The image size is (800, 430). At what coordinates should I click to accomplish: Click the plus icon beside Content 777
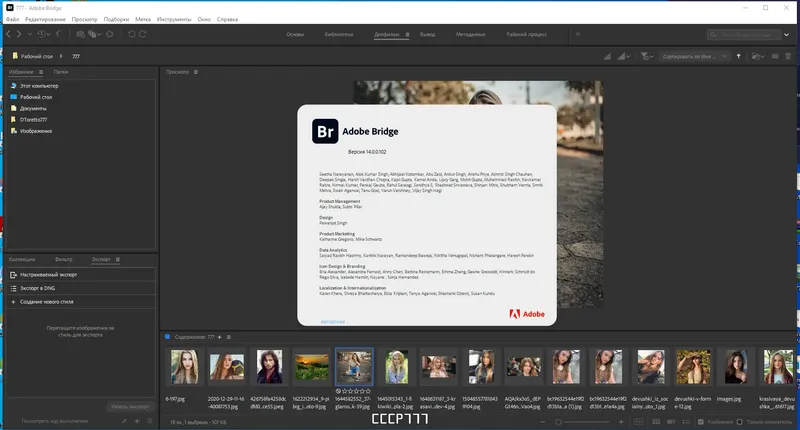point(219,337)
